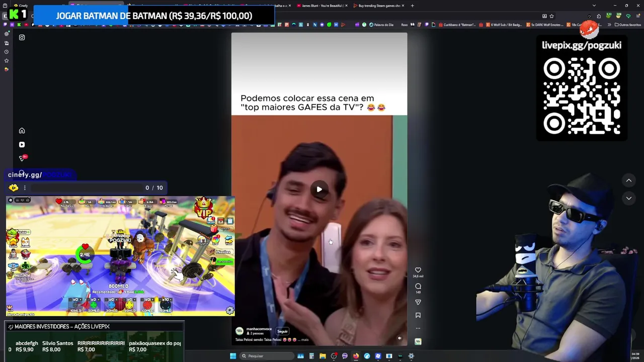Viewport: 644px width, 362px height.
Task: Click the 'JOGAR BATMAN DE BATMAN' goal bar
Action: pyautogui.click(x=154, y=16)
